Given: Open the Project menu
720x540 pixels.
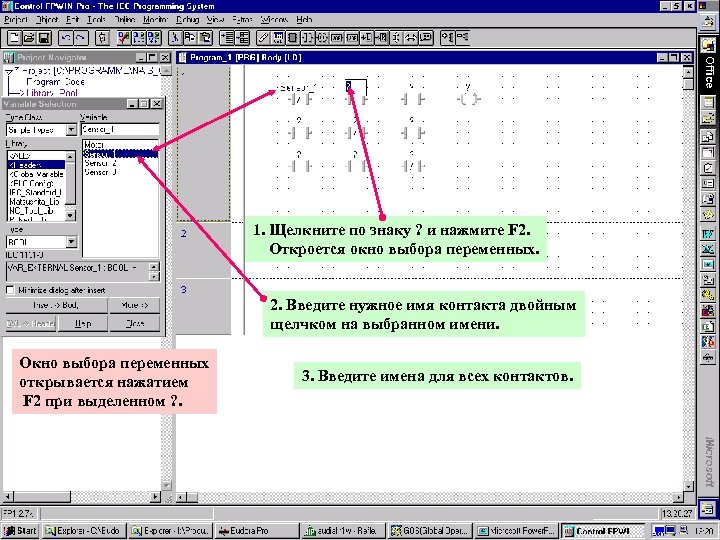Looking at the screenshot, I should point(16,20).
